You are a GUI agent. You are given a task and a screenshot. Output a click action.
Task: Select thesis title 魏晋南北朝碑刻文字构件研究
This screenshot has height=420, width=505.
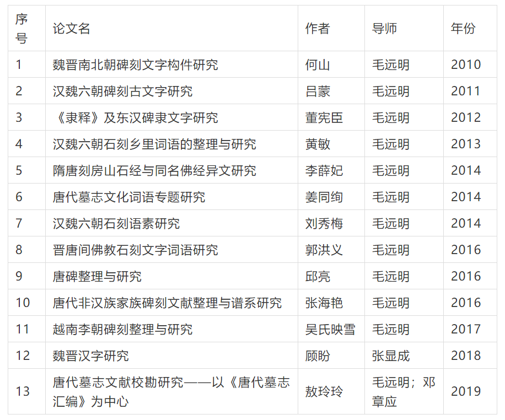(135, 64)
